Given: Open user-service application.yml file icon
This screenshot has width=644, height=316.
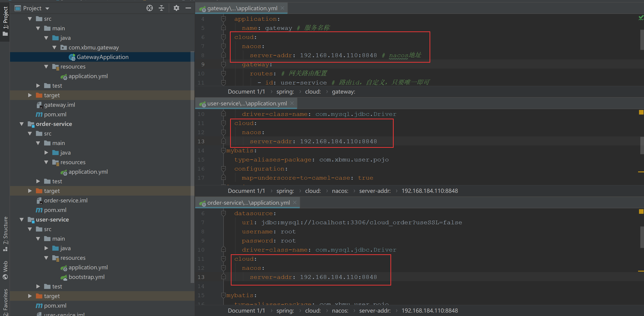Looking at the screenshot, I should click(x=64, y=268).
